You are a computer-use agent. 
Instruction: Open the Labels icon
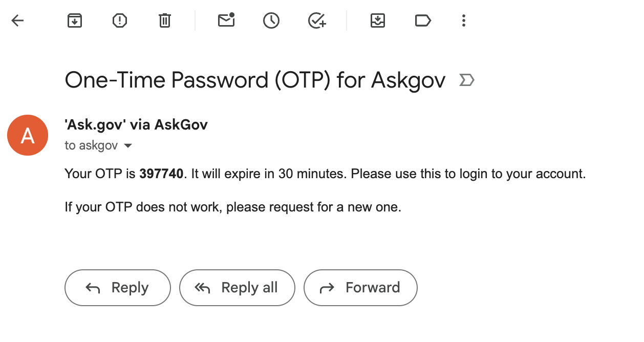click(422, 20)
